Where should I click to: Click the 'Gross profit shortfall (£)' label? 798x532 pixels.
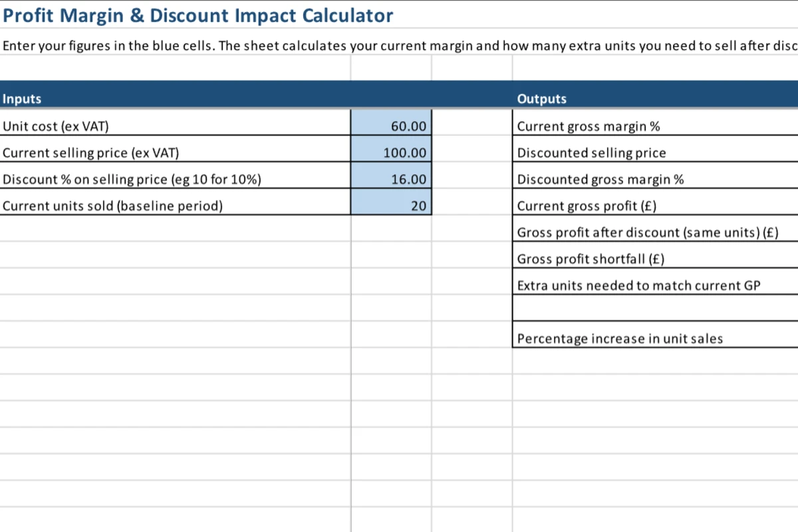pos(591,259)
